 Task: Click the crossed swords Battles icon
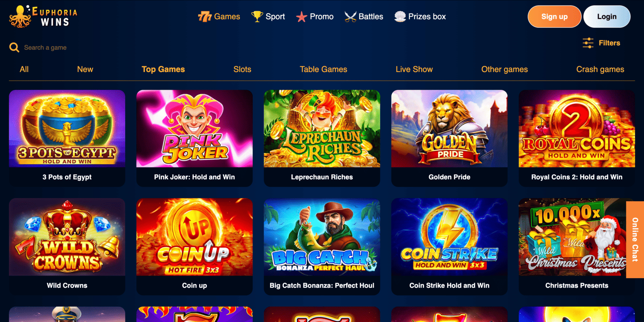click(350, 17)
